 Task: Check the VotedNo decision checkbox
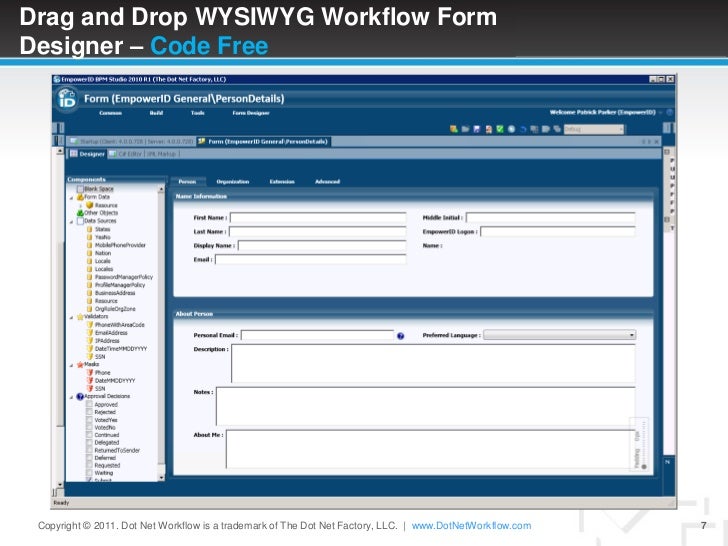[89, 427]
